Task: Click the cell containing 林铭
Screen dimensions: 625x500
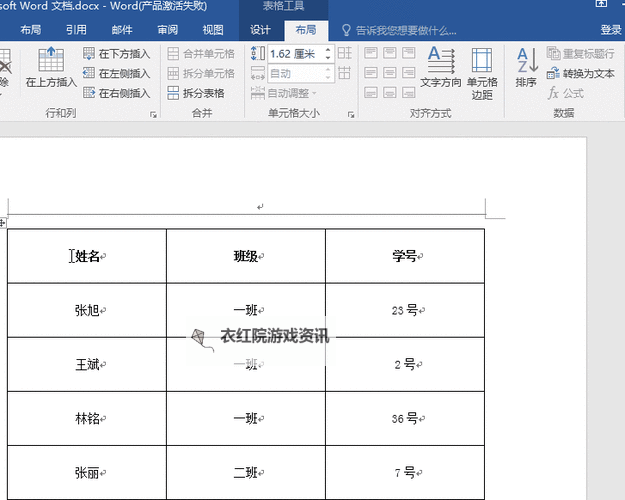Action: (87, 419)
